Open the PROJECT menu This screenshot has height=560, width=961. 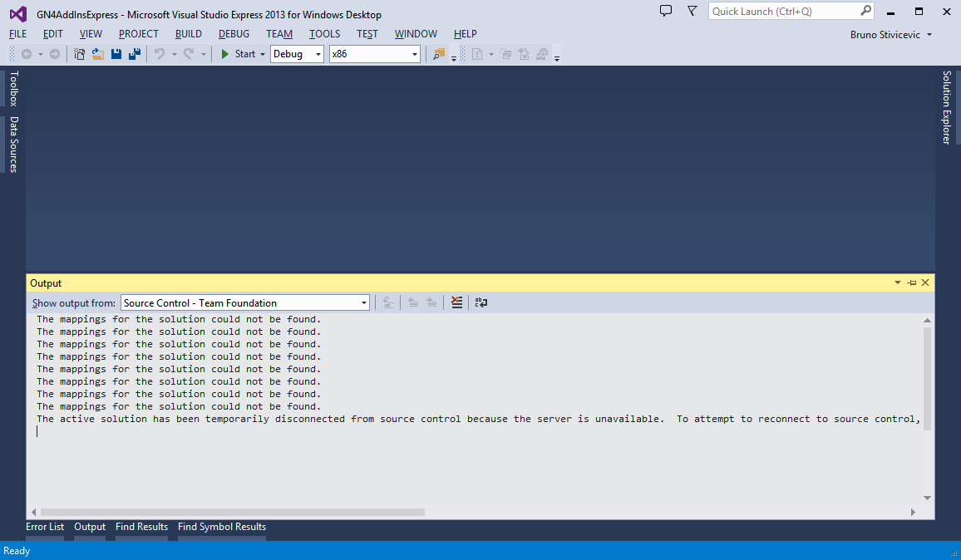click(139, 34)
